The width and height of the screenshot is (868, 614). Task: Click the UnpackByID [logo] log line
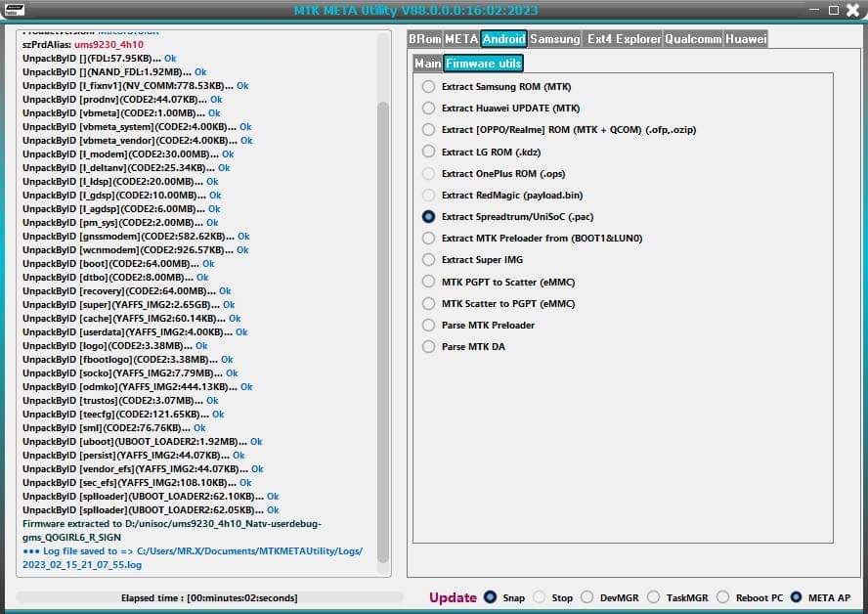click(x=115, y=345)
